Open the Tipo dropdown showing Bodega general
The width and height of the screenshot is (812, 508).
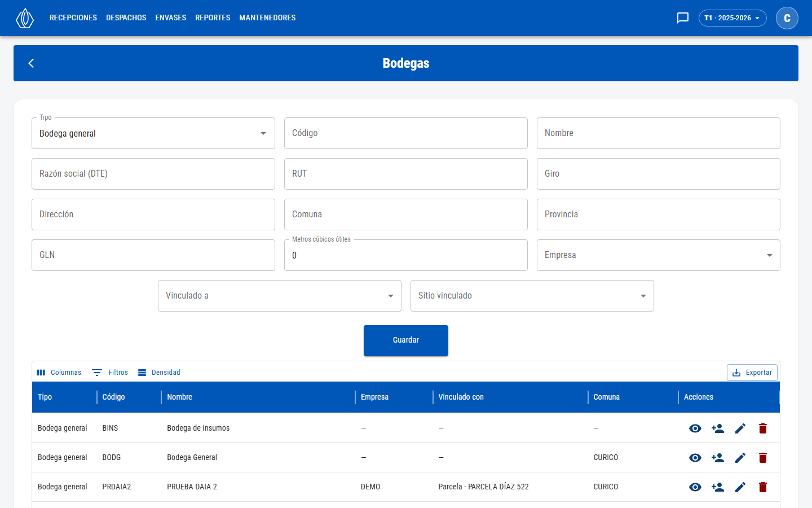point(153,133)
